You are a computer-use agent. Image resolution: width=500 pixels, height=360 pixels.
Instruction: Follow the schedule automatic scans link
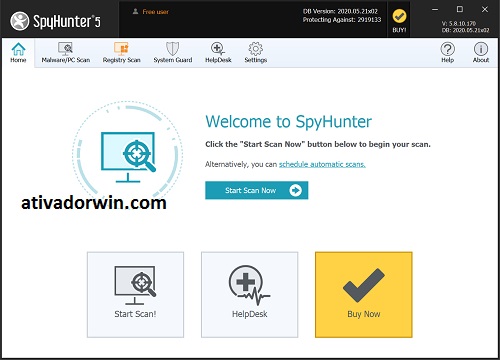click(322, 164)
